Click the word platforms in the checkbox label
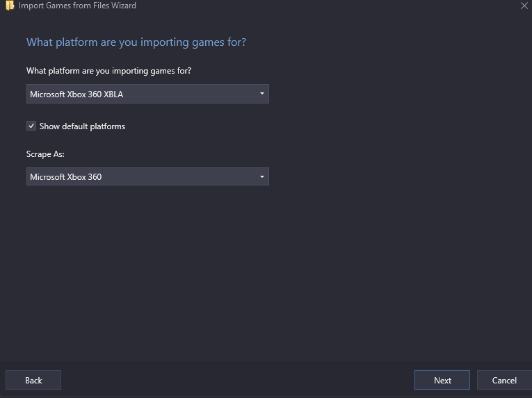 coord(108,126)
